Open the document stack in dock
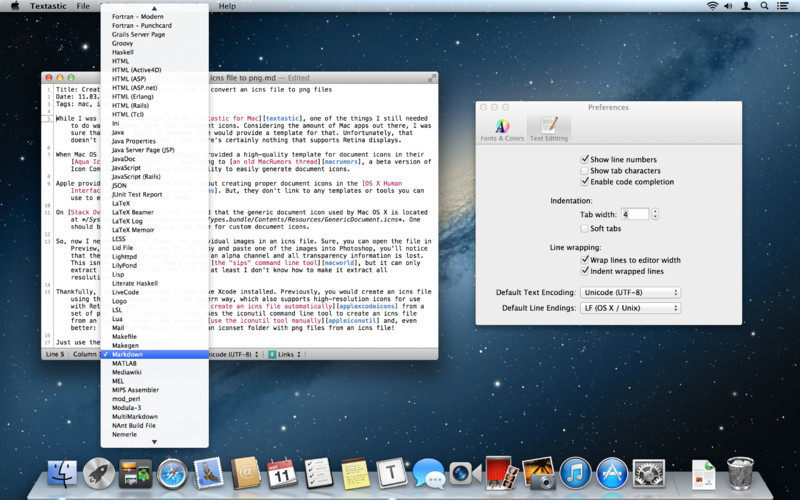This screenshot has width=800, height=500. (x=704, y=474)
